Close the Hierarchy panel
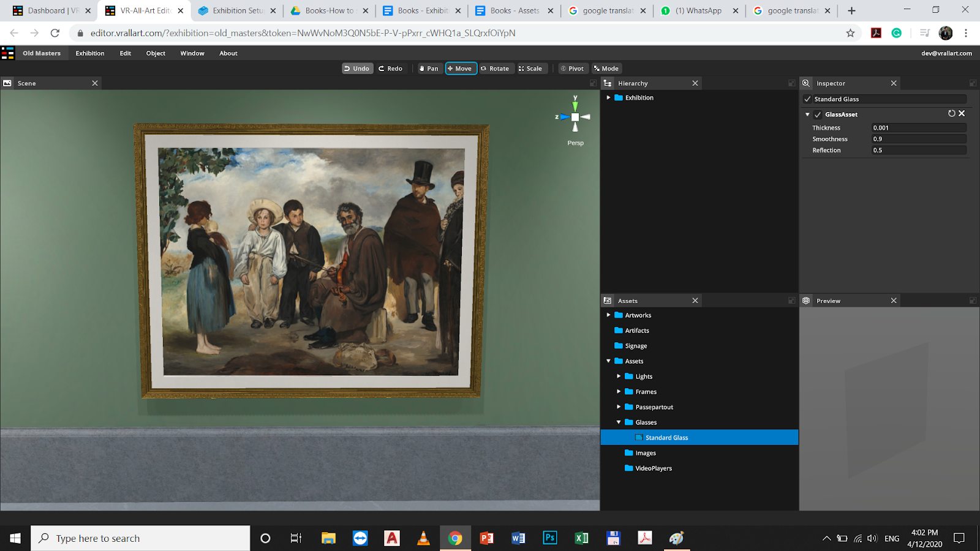 point(695,83)
